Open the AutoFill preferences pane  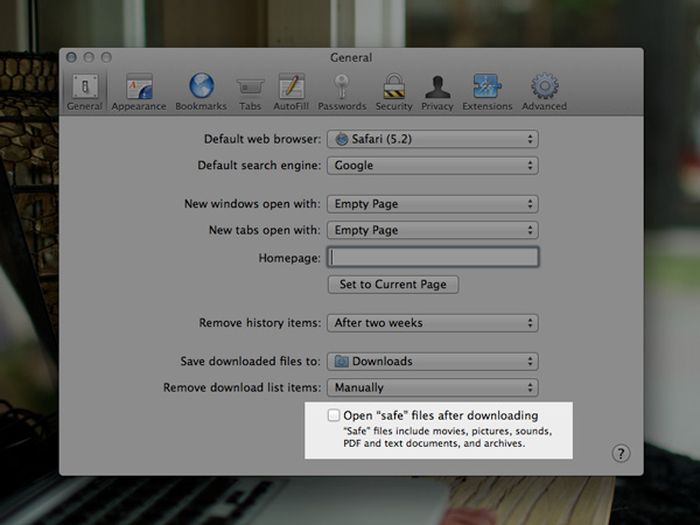(x=291, y=92)
